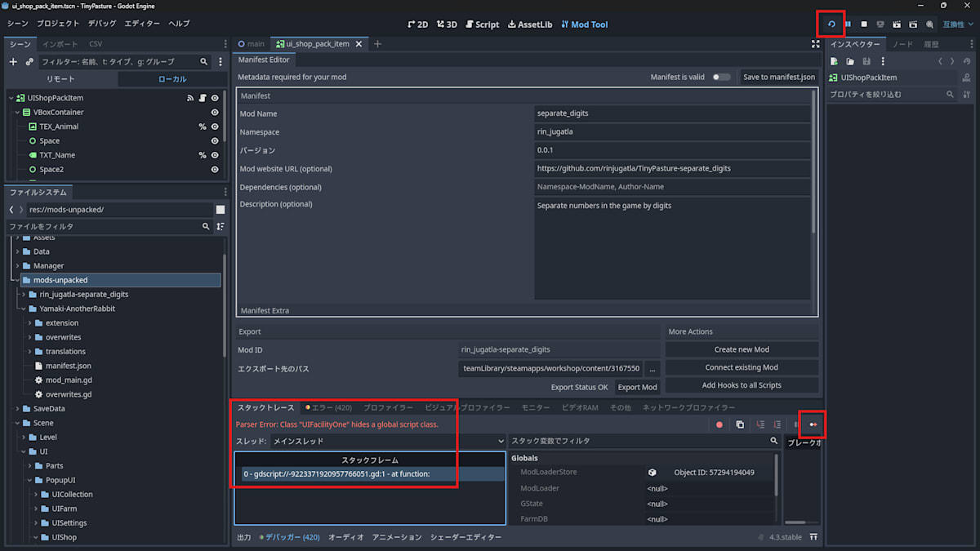This screenshot has width=980, height=551.
Task: Show signals icon on UIShopPackItem
Action: (x=190, y=98)
